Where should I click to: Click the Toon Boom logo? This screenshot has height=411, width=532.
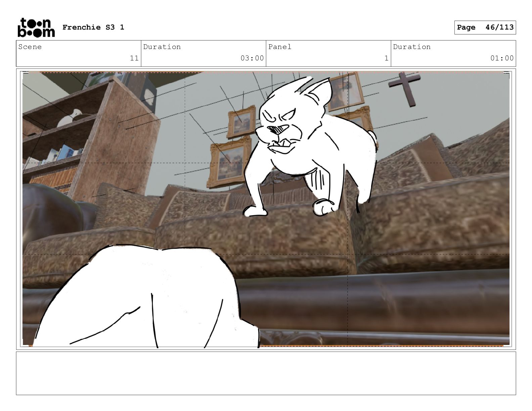(36, 27)
